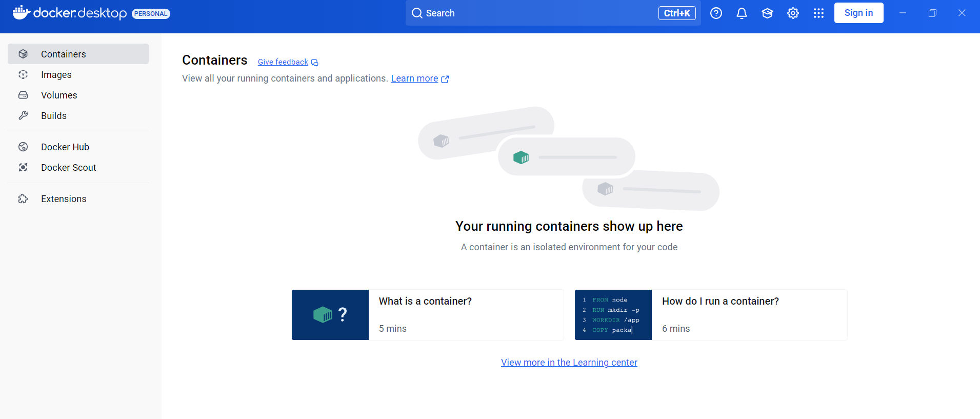Image resolution: width=980 pixels, height=419 pixels.
Task: Open the help question mark icon
Action: pyautogui.click(x=716, y=13)
